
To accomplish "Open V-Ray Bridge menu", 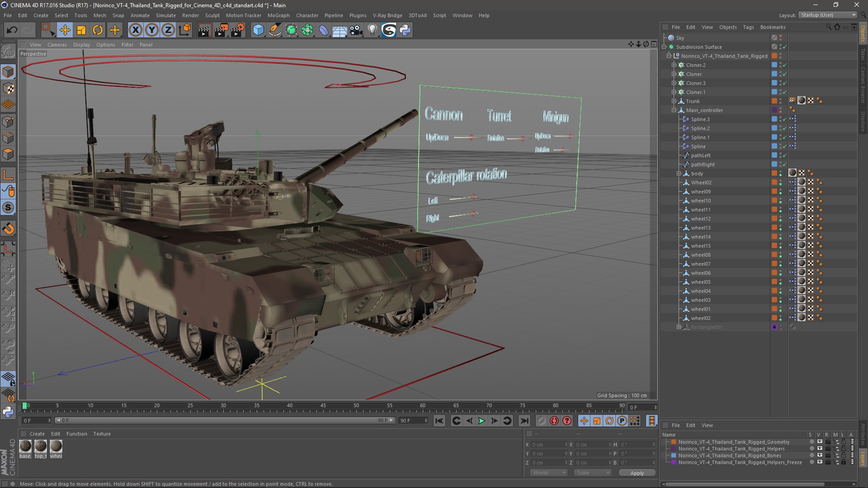I will tap(387, 15).
